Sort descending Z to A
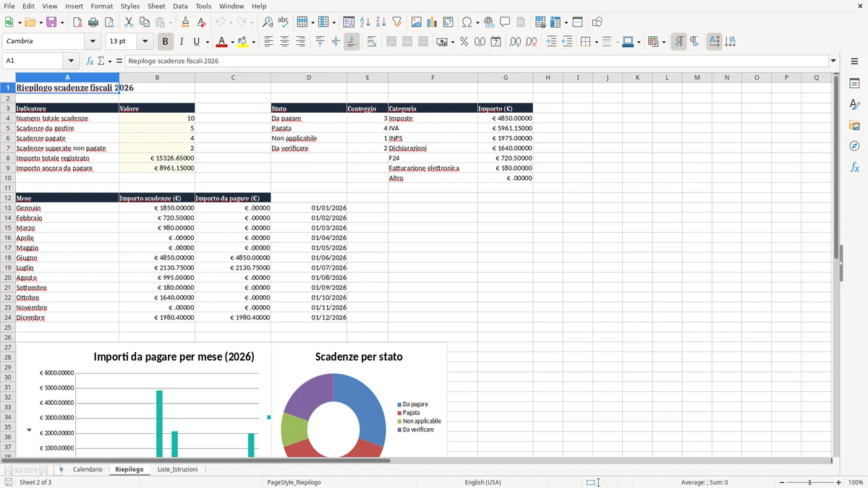Image resolution: width=868 pixels, height=488 pixels. tap(381, 22)
